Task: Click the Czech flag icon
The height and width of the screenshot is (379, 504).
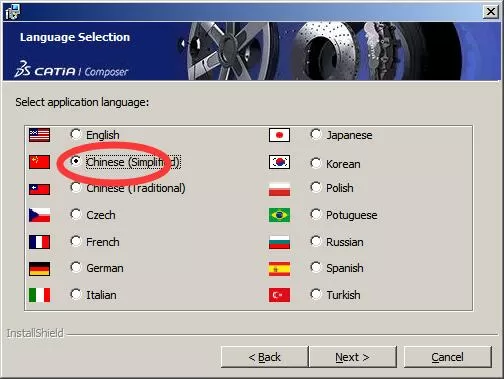Action: (39, 215)
